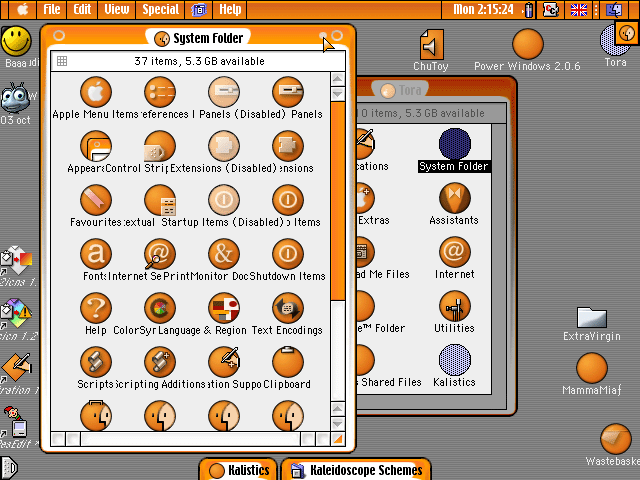
Task: Open the Control Panels folder
Action: [288, 92]
